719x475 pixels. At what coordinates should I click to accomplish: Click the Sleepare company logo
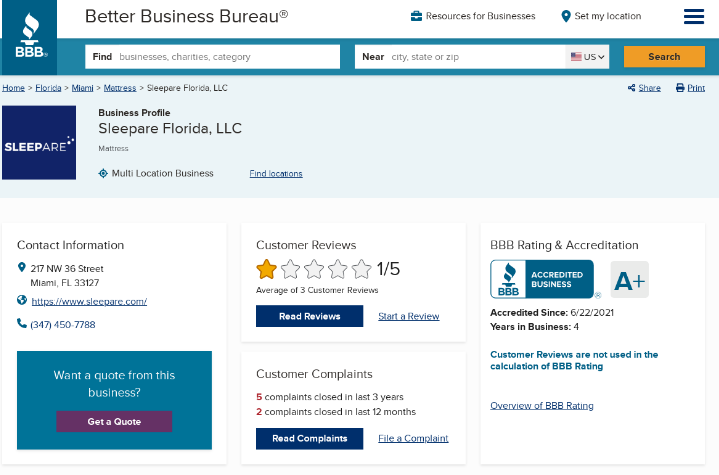(39, 143)
